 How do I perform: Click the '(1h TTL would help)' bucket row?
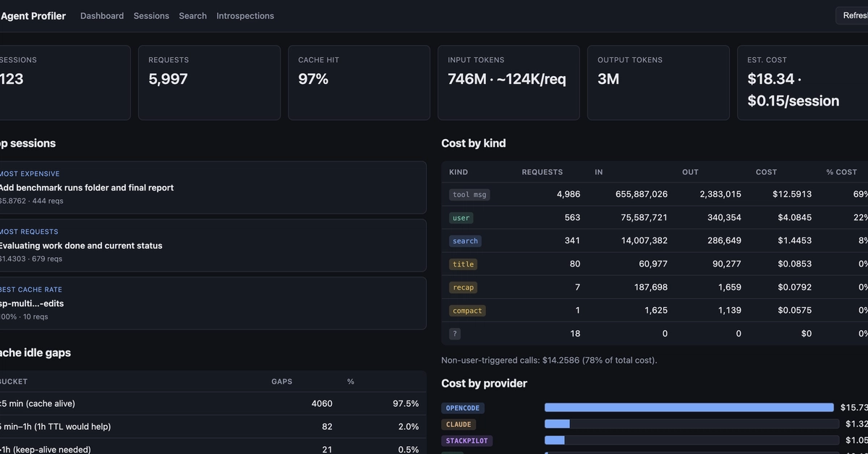pos(213,426)
